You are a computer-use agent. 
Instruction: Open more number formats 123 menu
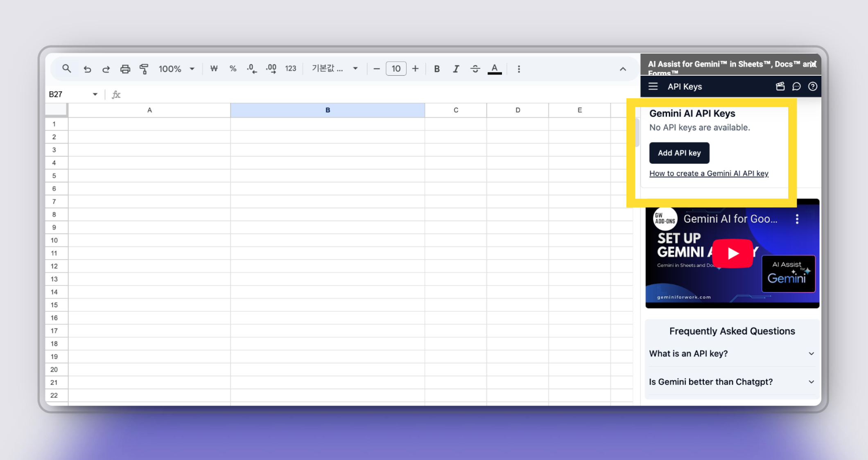[x=291, y=69]
